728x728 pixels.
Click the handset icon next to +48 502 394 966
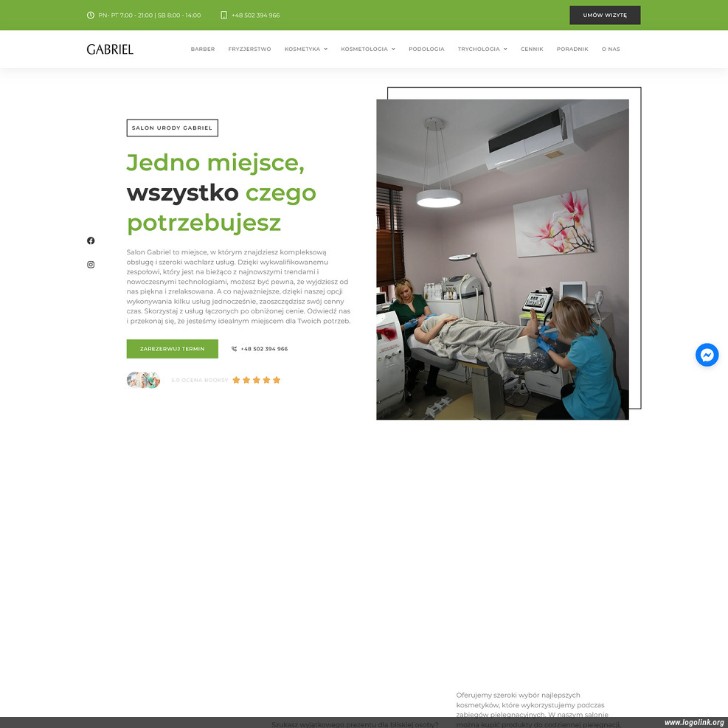click(x=234, y=349)
